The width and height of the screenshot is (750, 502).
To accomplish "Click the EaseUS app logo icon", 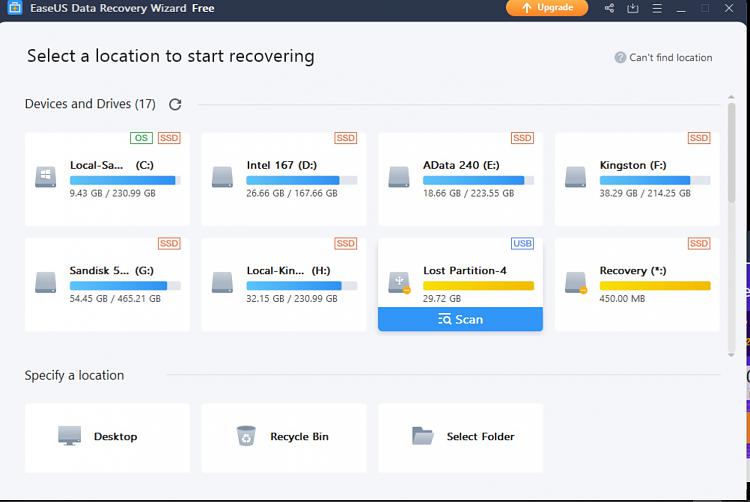I will pos(14,7).
